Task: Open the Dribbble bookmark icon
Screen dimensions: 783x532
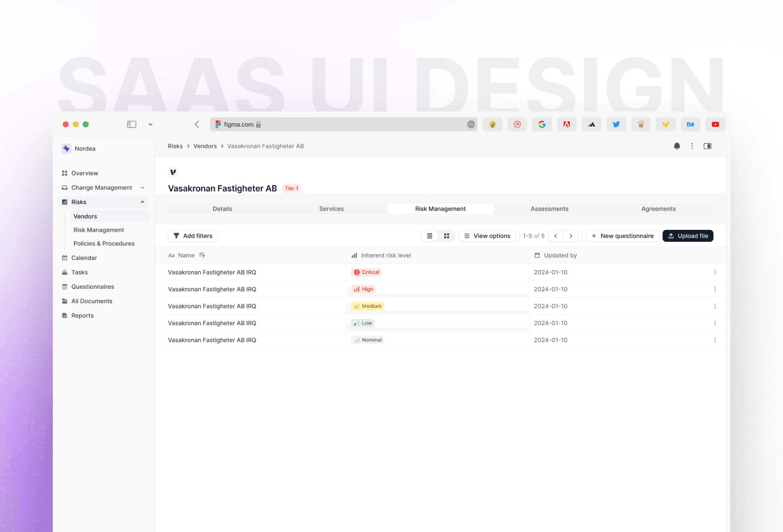Action: [517, 124]
